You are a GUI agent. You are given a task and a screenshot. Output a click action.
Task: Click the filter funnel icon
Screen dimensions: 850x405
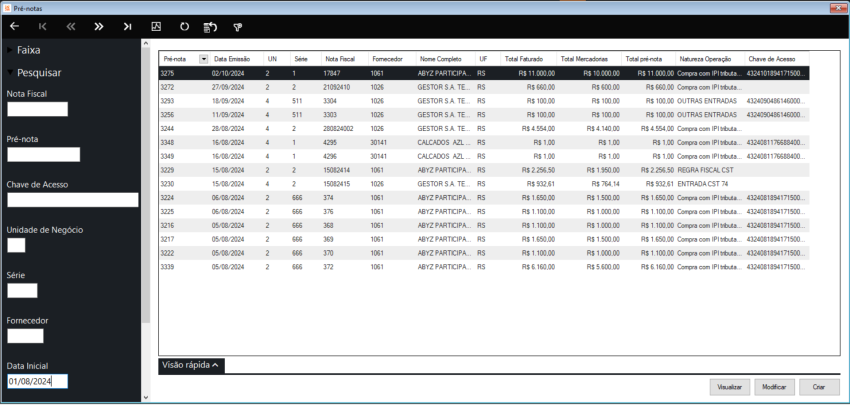click(237, 27)
